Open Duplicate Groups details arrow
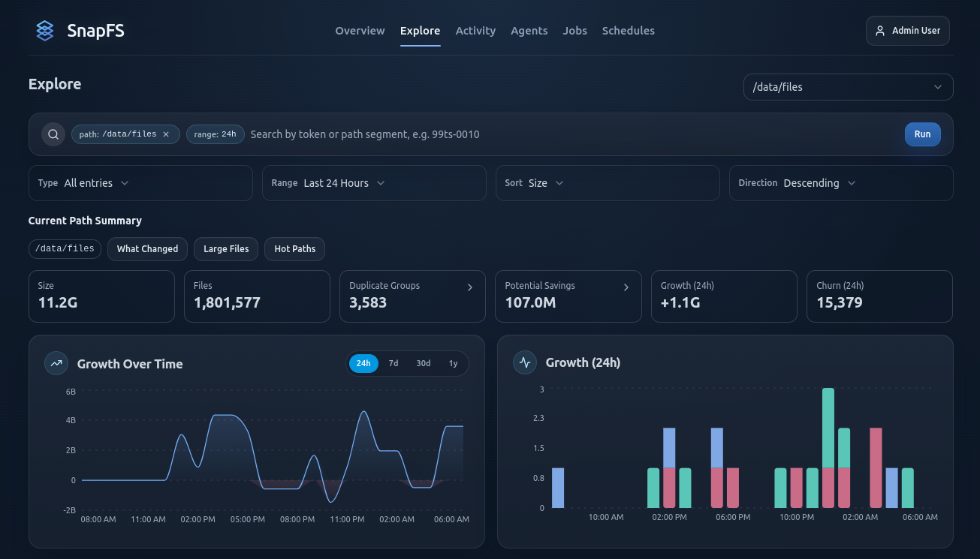The height and width of the screenshot is (559, 980). (x=470, y=287)
